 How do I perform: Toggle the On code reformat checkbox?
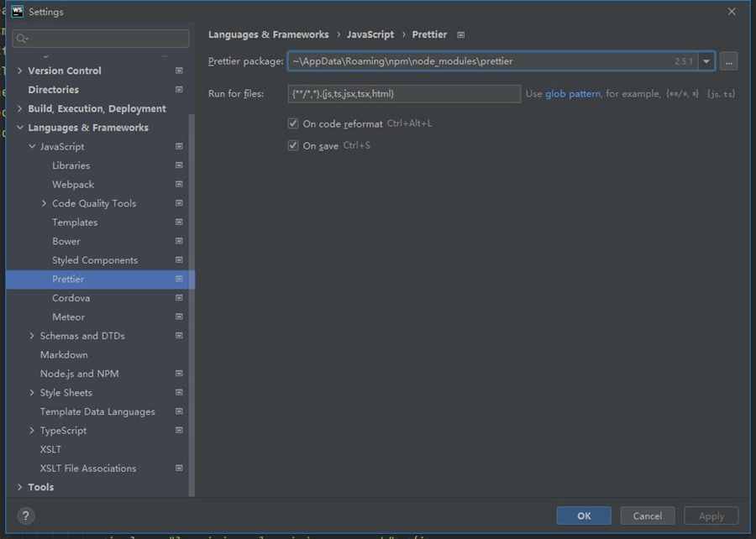click(293, 123)
